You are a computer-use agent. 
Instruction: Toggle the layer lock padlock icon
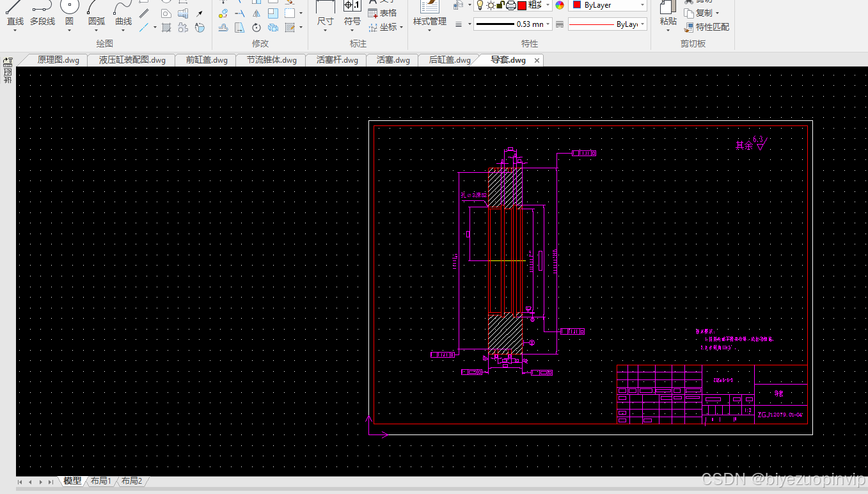pyautogui.click(x=501, y=5)
